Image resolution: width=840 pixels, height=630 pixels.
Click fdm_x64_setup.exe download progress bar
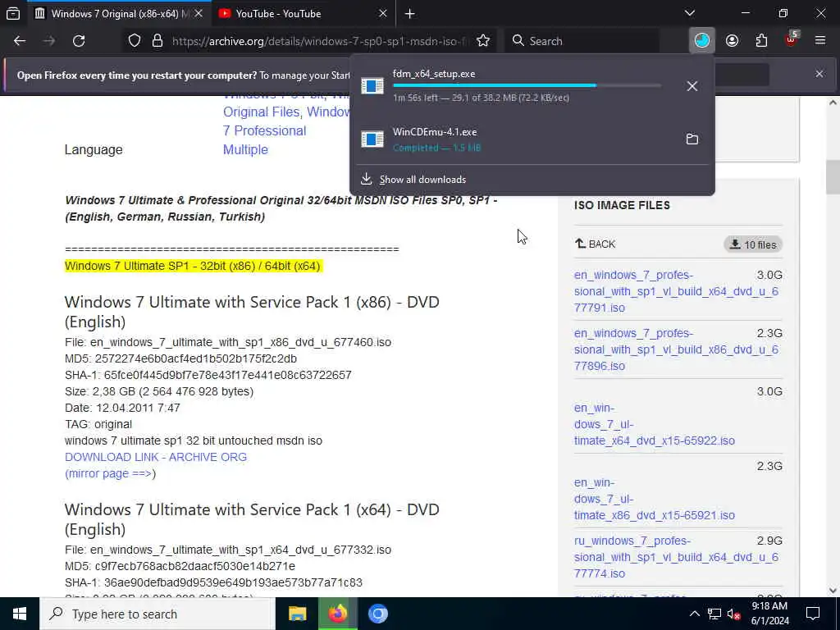[527, 85]
